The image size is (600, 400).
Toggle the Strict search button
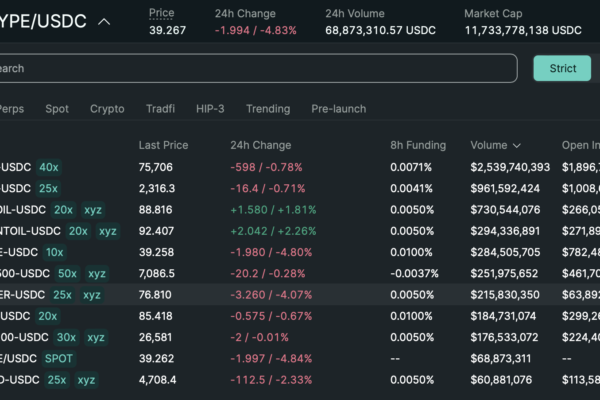[x=562, y=68]
